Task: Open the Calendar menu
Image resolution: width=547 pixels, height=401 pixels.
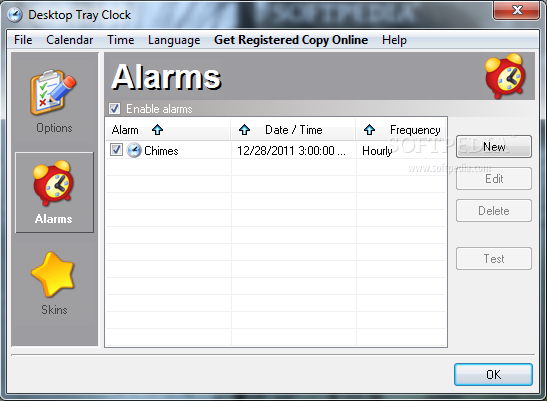Action: click(69, 40)
